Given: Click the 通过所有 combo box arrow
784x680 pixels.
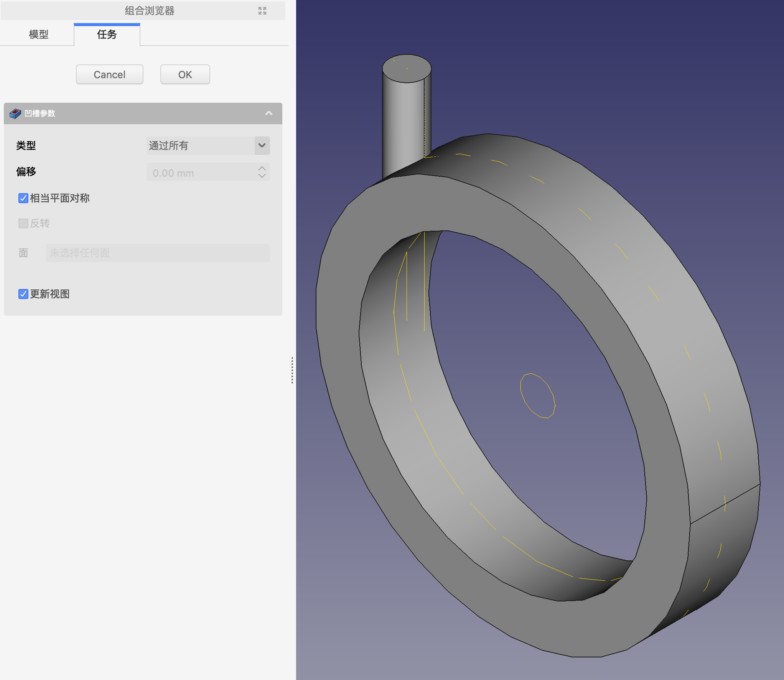Looking at the screenshot, I should [262, 146].
